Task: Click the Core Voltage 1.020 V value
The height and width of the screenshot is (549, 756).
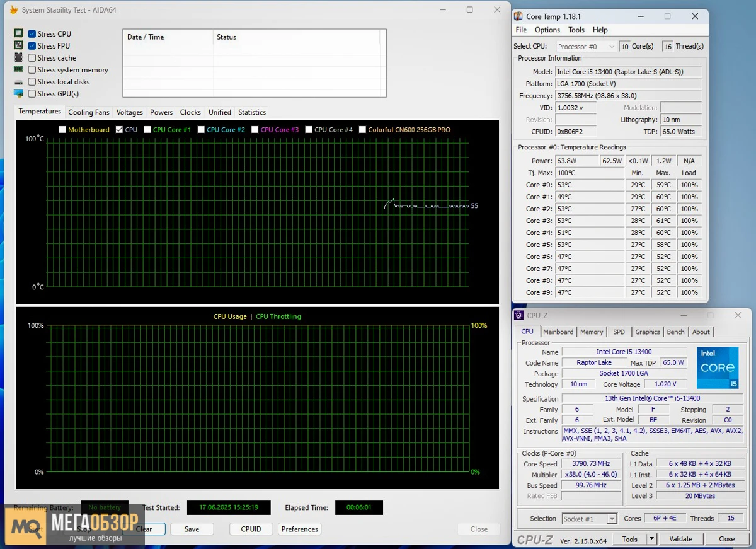Action: tap(666, 384)
